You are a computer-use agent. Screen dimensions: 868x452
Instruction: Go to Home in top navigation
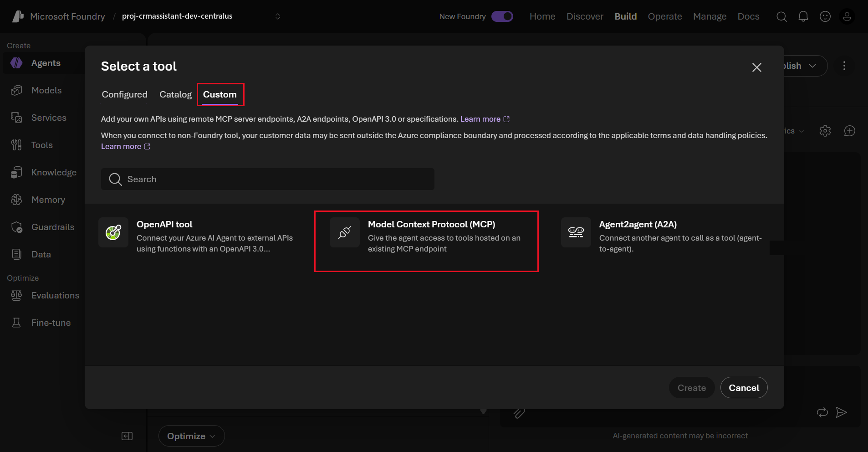coord(542,16)
